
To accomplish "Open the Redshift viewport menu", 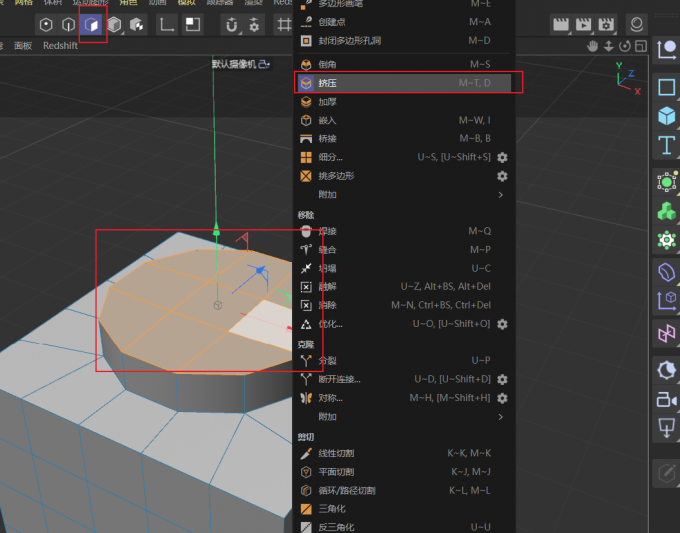I will pos(60,46).
